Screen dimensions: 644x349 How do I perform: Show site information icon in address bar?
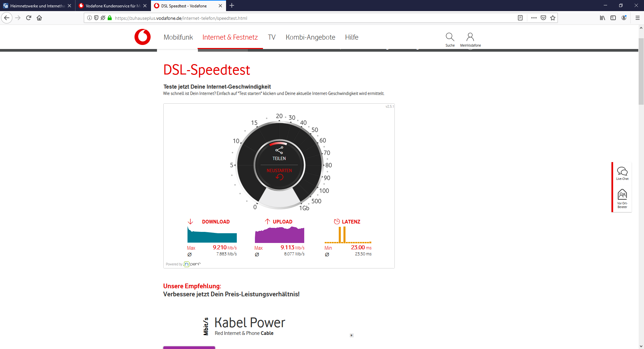pyautogui.click(x=90, y=18)
